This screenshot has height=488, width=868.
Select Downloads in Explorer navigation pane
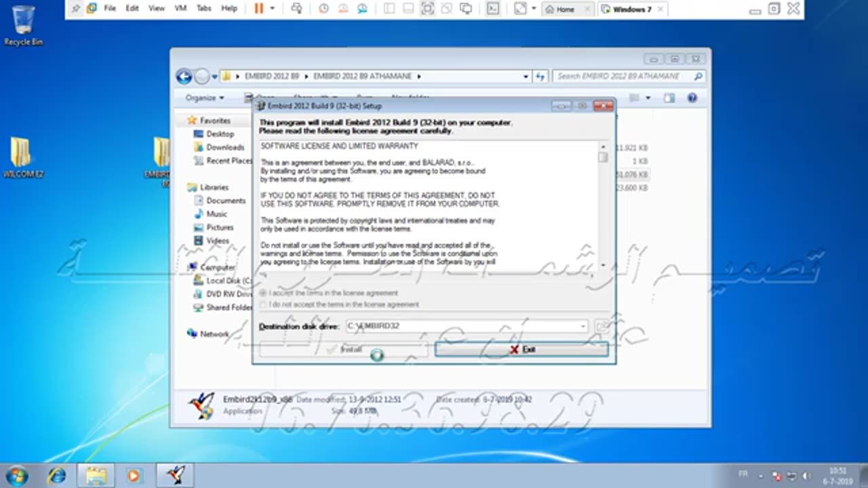coord(224,147)
